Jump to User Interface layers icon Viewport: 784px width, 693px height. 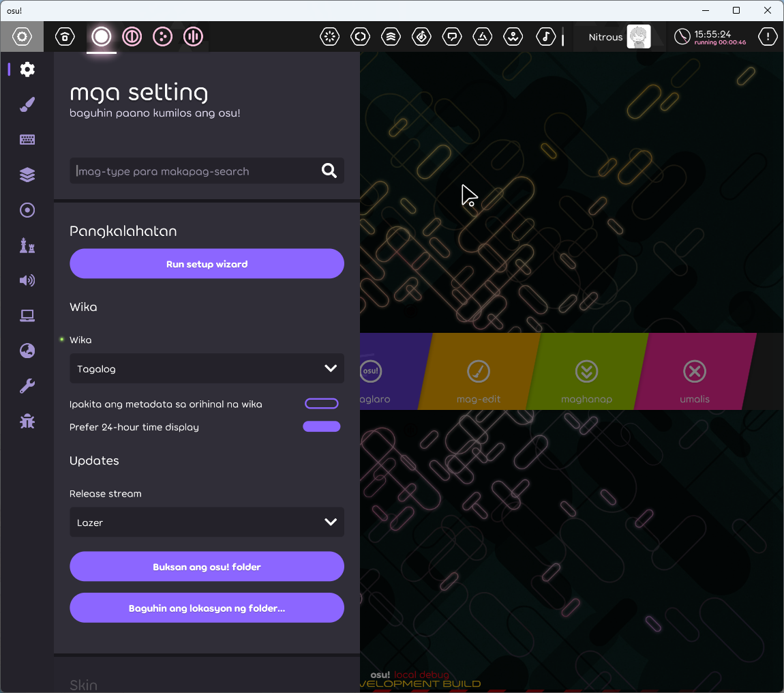(x=27, y=175)
